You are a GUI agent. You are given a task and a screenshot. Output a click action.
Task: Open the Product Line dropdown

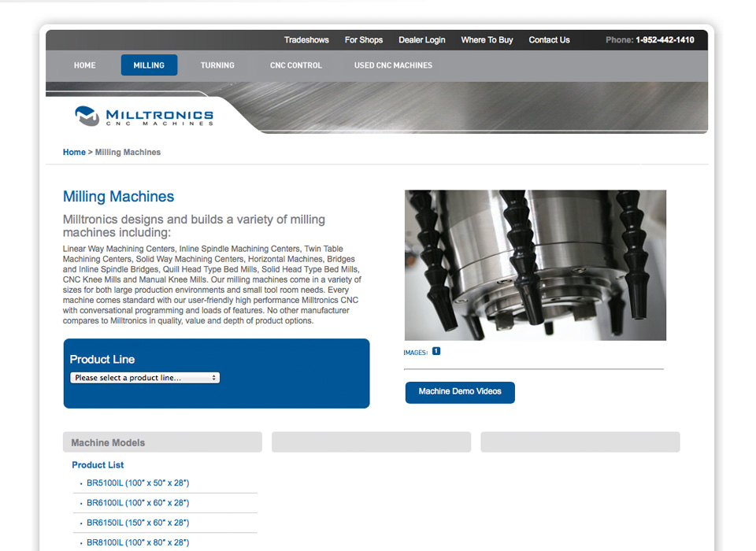(145, 378)
